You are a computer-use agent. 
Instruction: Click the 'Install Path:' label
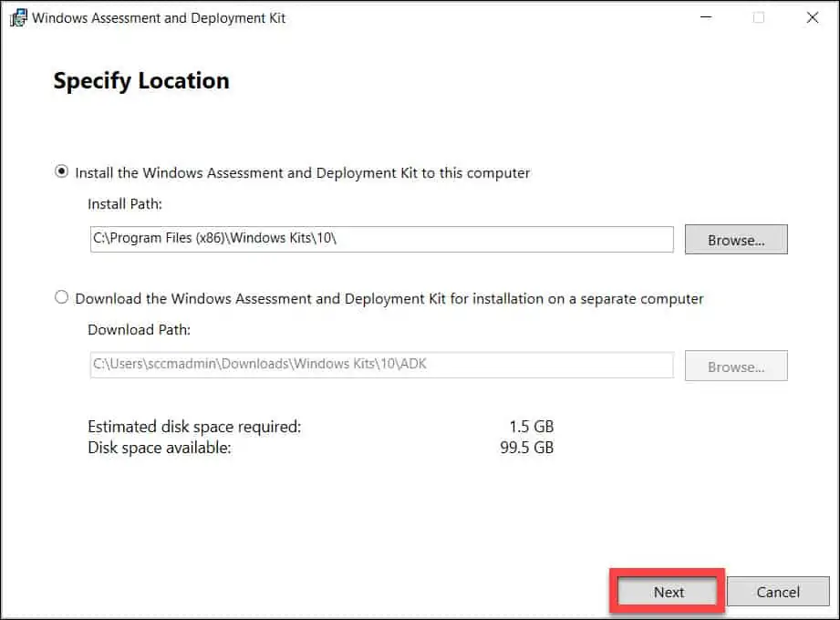pyautogui.click(x=125, y=204)
